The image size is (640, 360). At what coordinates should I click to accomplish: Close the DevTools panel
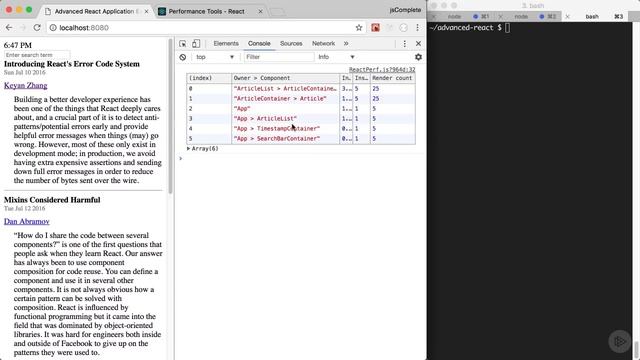tap(418, 44)
